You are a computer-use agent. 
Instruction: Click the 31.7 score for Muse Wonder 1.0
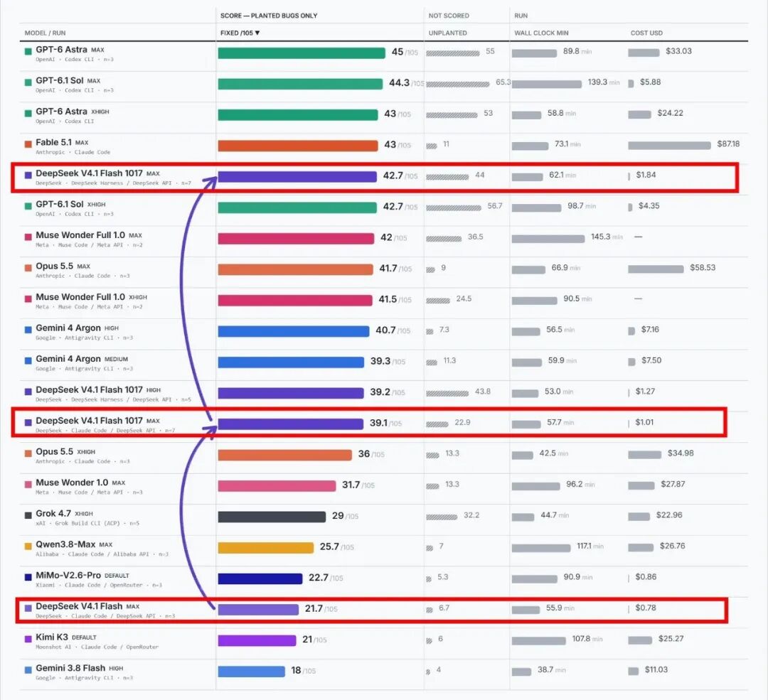351,485
